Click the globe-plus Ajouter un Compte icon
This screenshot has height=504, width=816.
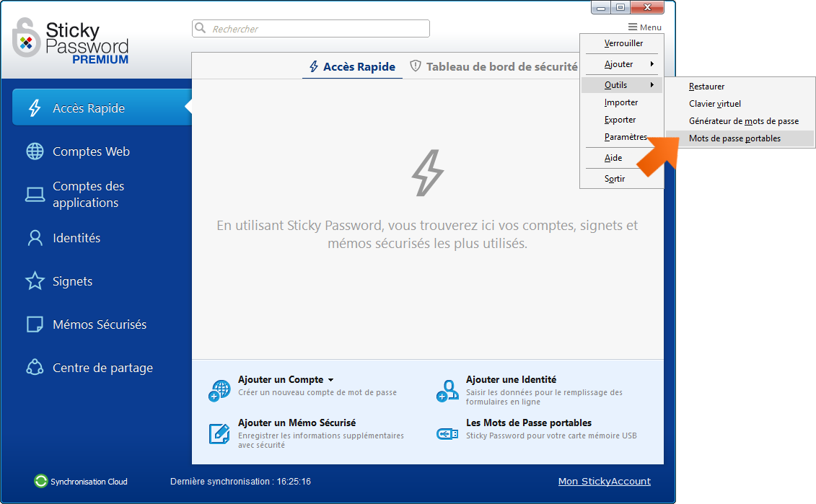(x=219, y=390)
